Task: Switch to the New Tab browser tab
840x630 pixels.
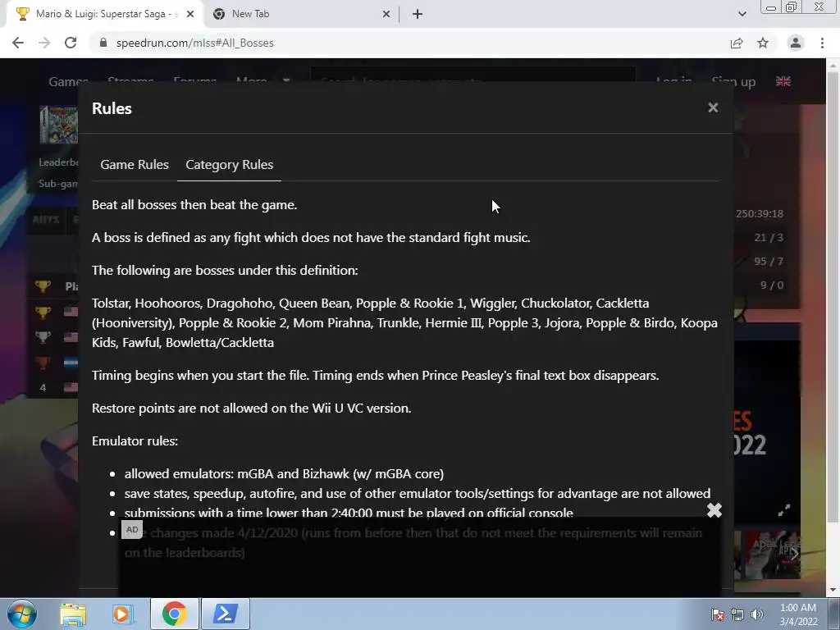Action: (x=300, y=14)
